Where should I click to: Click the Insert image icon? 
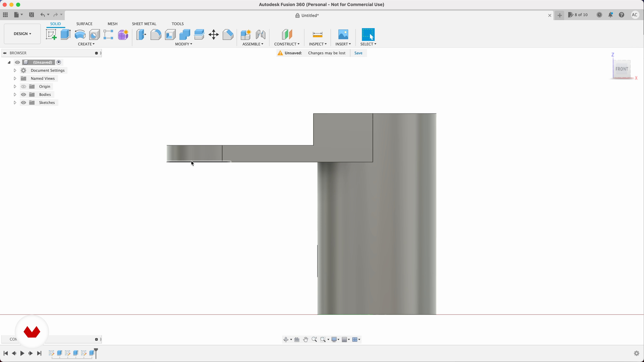pos(343,35)
